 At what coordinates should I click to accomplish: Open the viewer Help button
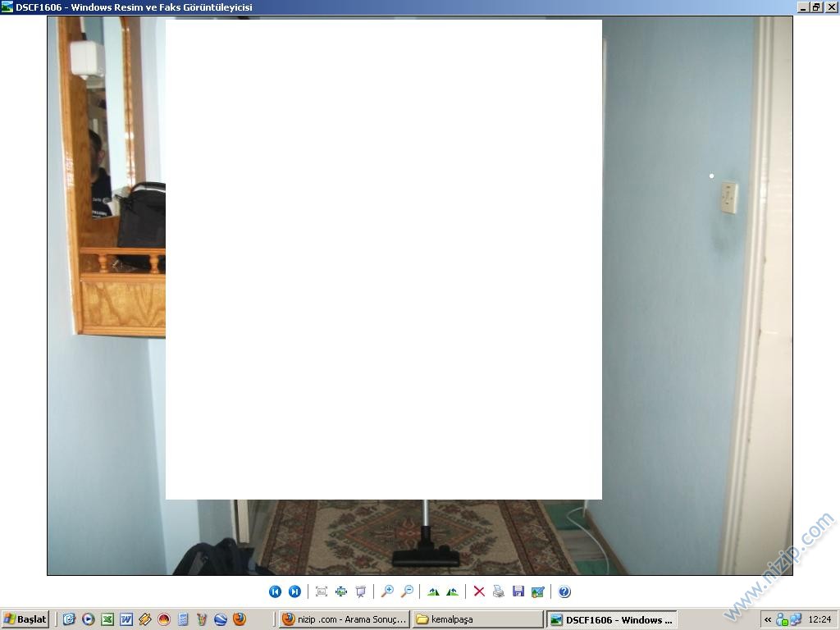[x=564, y=591]
